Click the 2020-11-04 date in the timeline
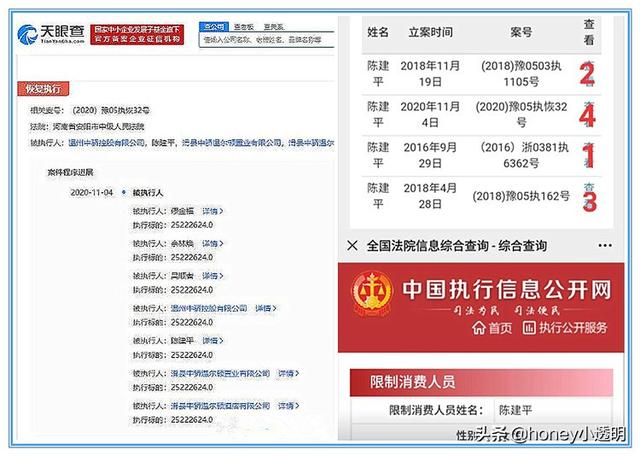 pos(91,192)
